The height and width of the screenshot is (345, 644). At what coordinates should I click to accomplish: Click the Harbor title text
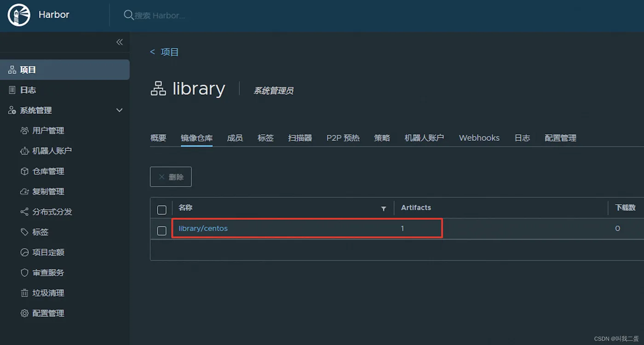pyautogui.click(x=54, y=15)
